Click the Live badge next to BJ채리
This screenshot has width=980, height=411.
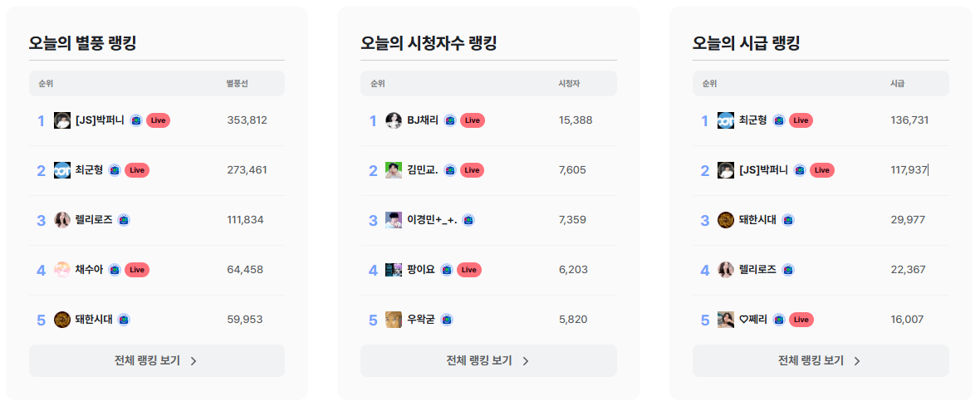coord(472,120)
